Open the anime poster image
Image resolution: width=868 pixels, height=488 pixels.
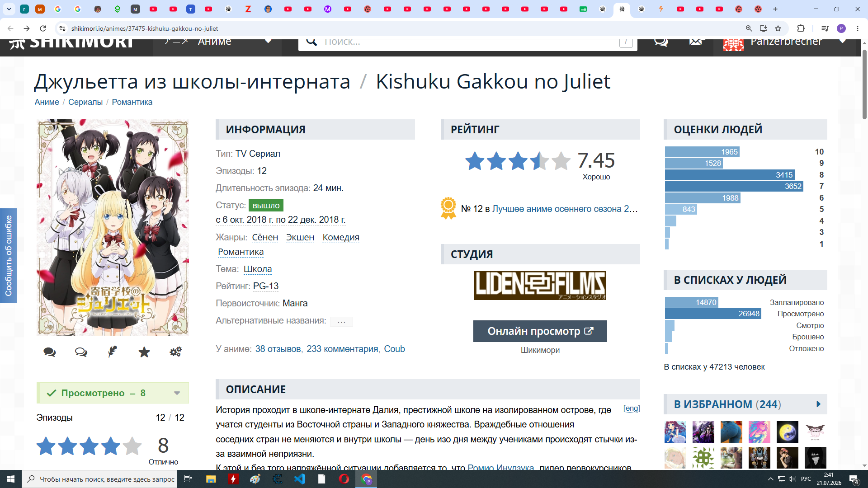[x=113, y=228]
